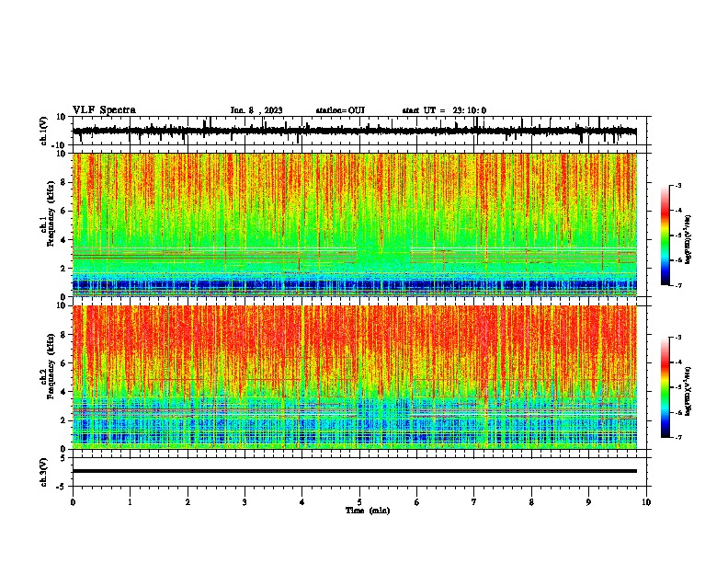Click time-axis tick label "2"
The width and height of the screenshot is (728, 563).
coord(188,502)
